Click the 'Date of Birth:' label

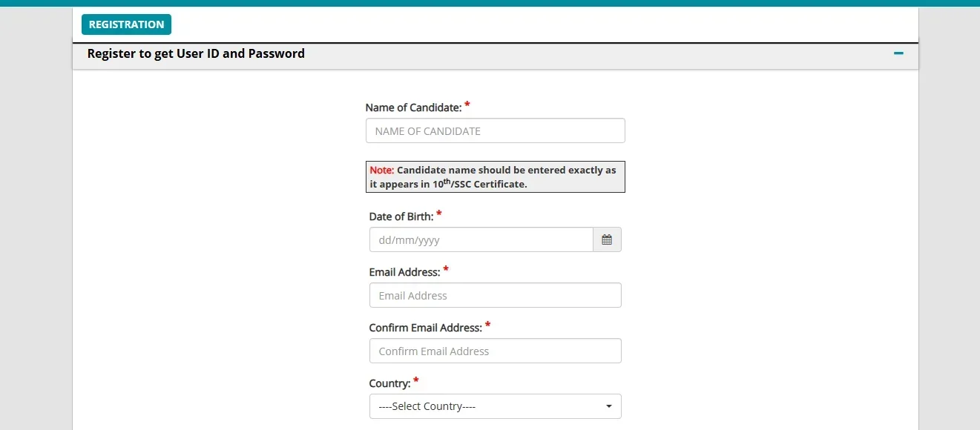[401, 216]
